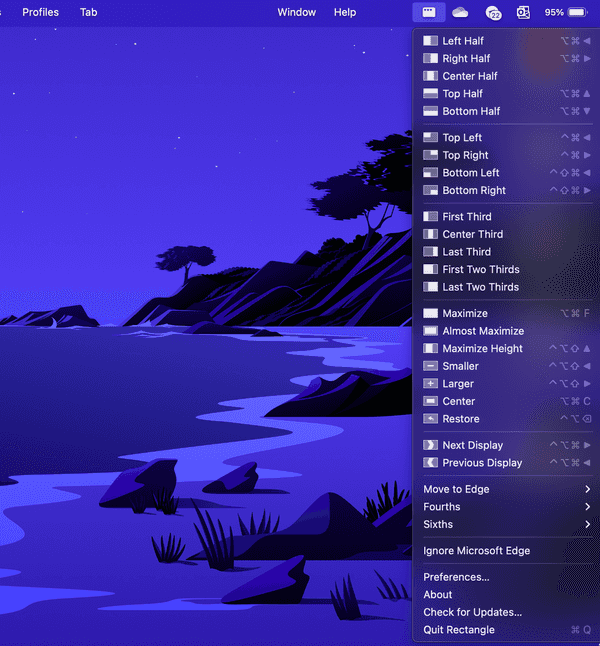The height and width of the screenshot is (646, 600).
Task: Click the Previous Display arrow icon
Action: (431, 463)
